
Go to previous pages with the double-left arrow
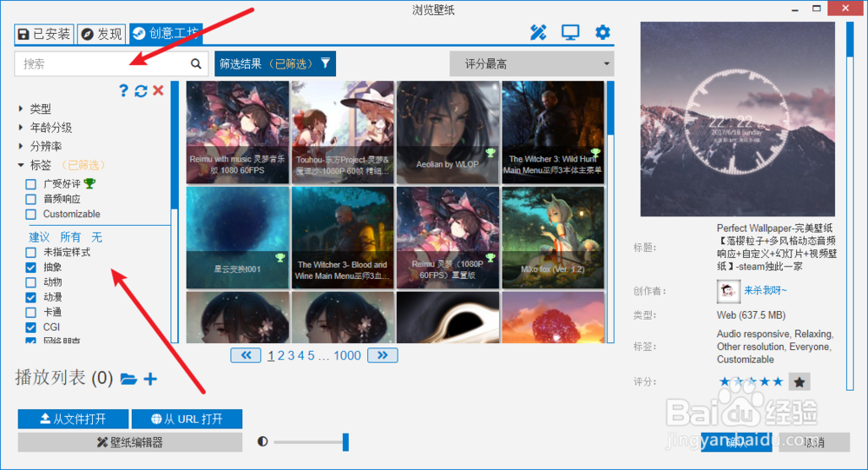(246, 355)
